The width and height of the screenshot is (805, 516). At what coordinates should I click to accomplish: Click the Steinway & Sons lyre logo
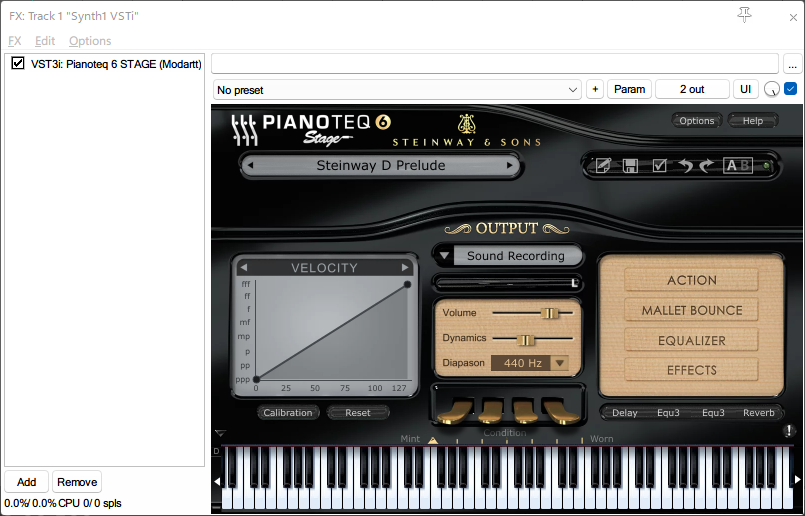(466, 124)
